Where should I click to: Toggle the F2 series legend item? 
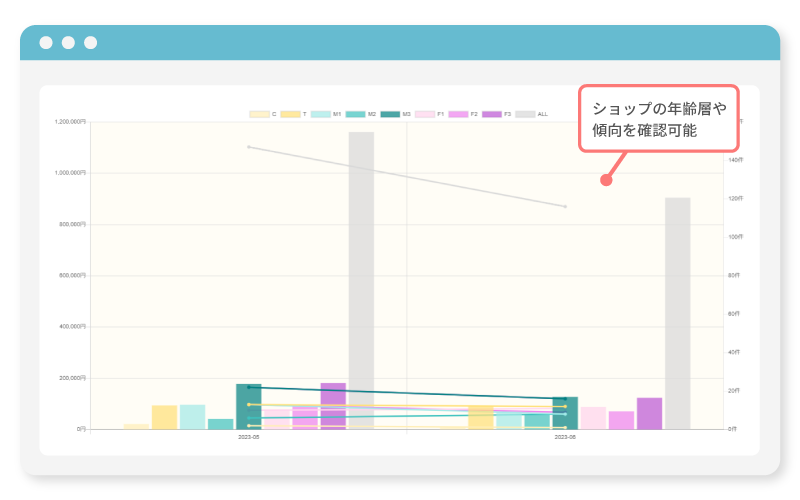[463, 114]
